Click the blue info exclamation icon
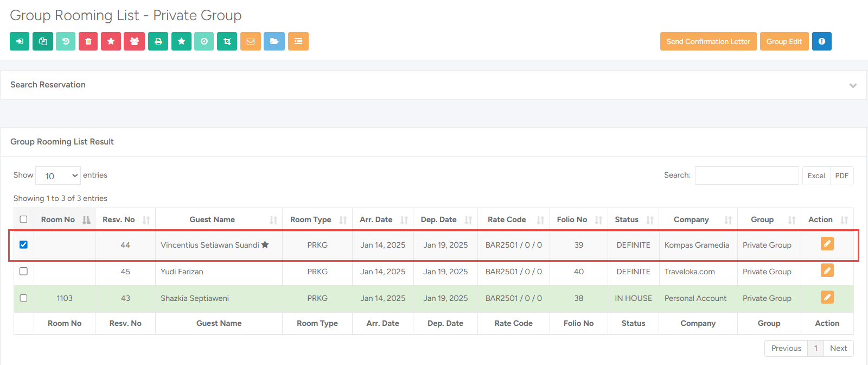The height and width of the screenshot is (365, 868). (x=821, y=41)
